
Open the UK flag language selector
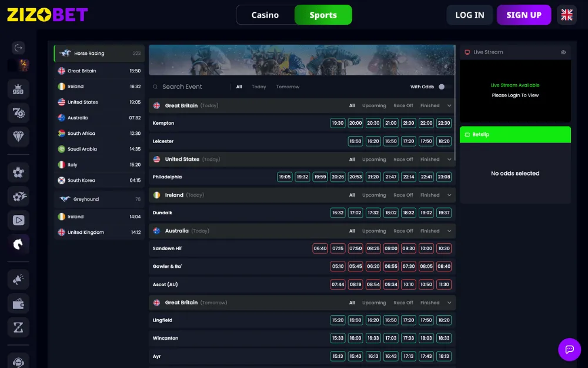tap(566, 15)
